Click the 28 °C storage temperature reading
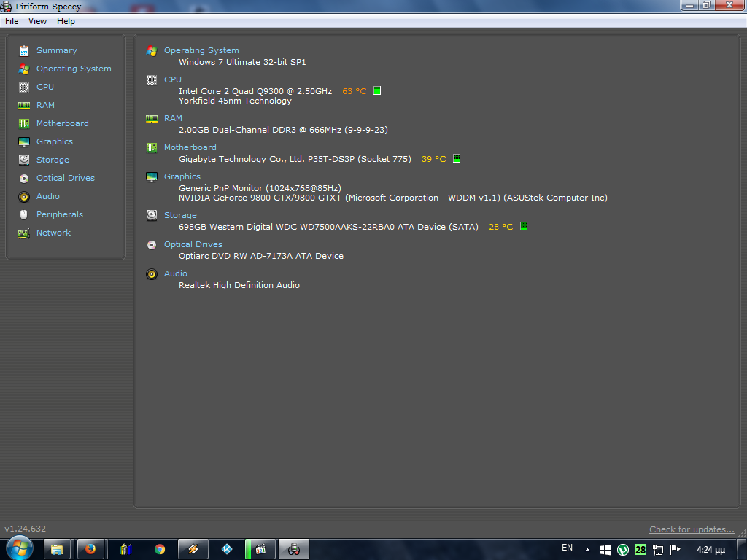This screenshot has height=560, width=747. coord(500,227)
